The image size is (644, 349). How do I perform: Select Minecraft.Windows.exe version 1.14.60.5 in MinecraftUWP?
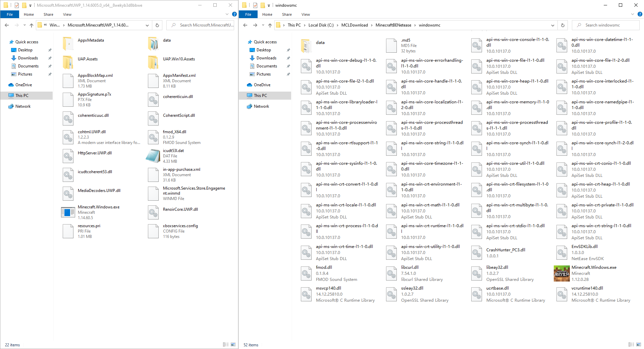point(100,212)
